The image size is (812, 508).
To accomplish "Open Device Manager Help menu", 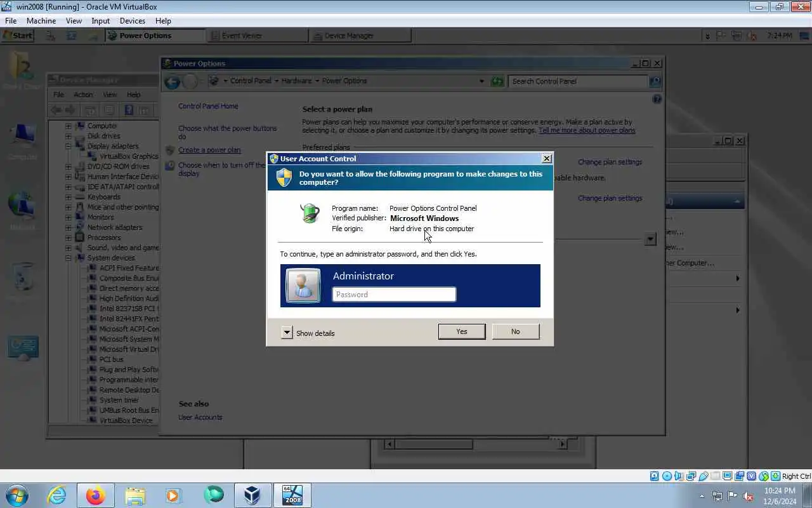I will tap(133, 95).
